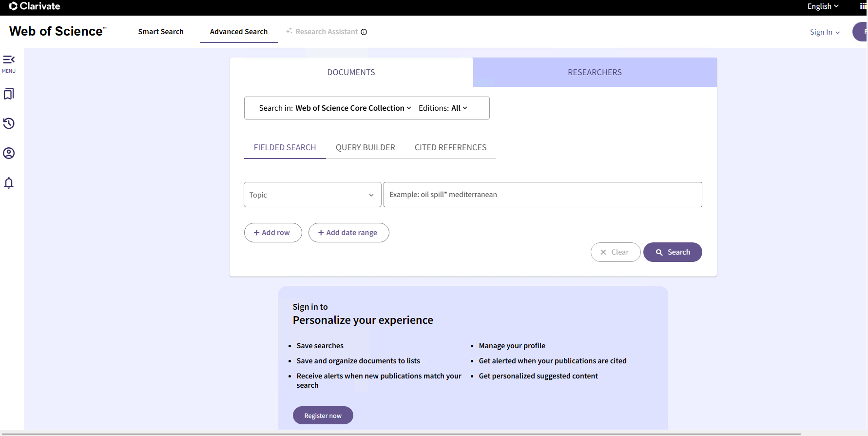Select the FIELDED SEARCH tab
The width and height of the screenshot is (868, 436).
285,147
